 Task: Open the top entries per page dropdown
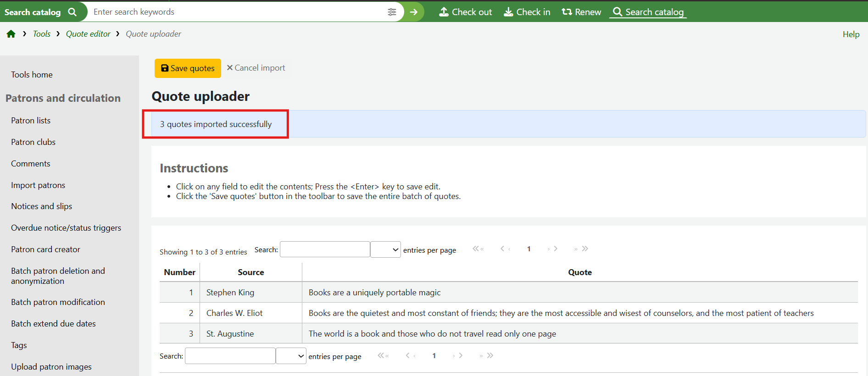pos(385,249)
